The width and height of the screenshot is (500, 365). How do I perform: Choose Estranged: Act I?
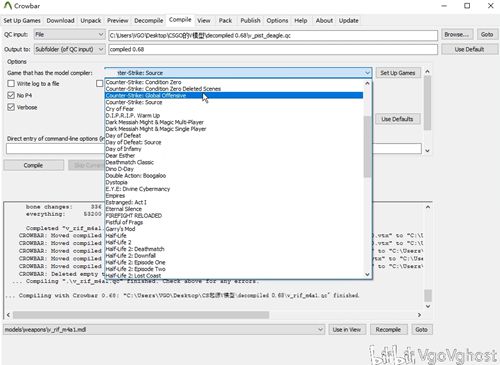tap(234, 202)
